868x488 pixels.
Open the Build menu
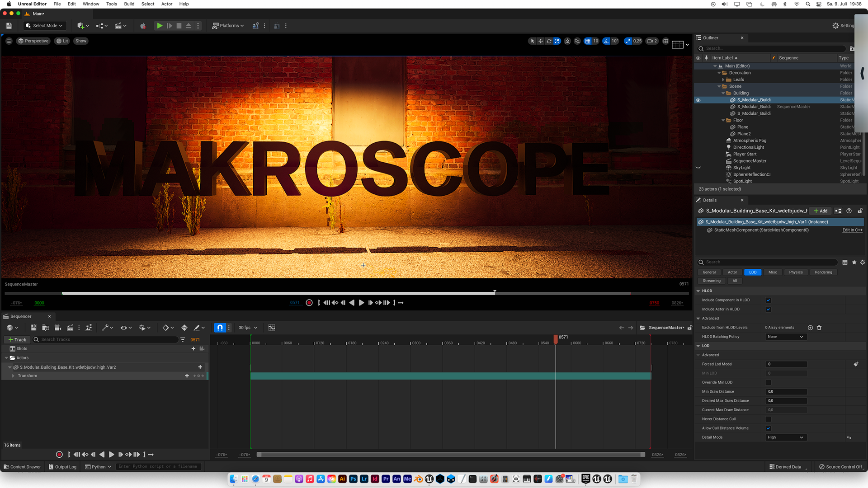click(129, 4)
